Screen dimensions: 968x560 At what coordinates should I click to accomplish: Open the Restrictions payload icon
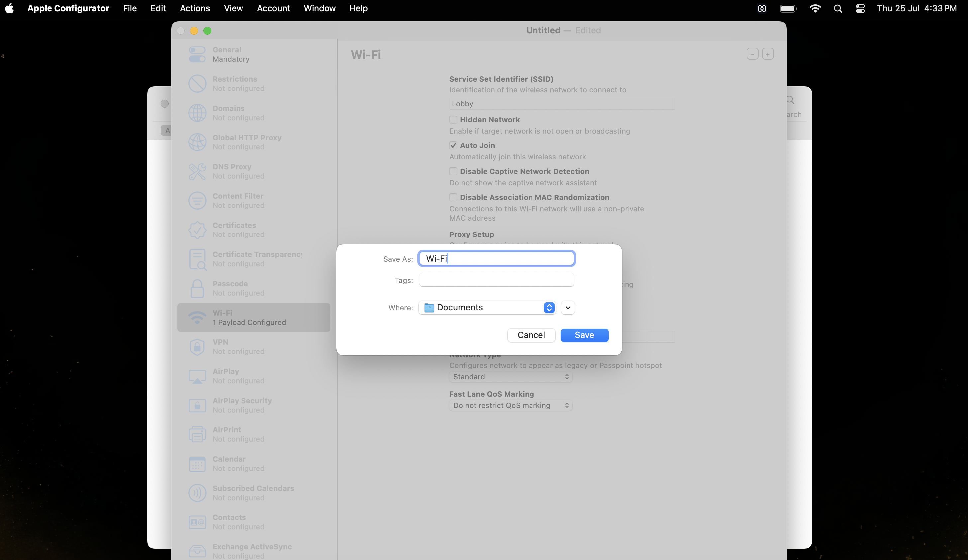pyautogui.click(x=197, y=84)
